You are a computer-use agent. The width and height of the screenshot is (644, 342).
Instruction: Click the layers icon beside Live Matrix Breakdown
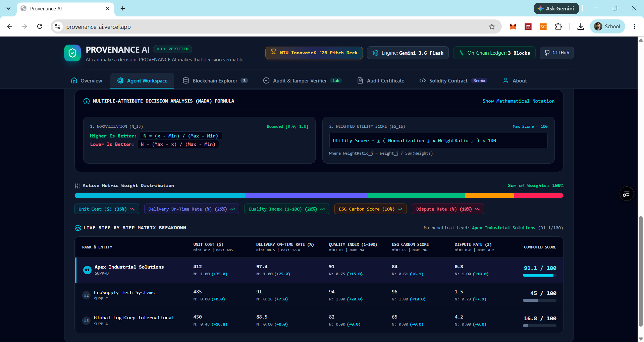(78, 228)
